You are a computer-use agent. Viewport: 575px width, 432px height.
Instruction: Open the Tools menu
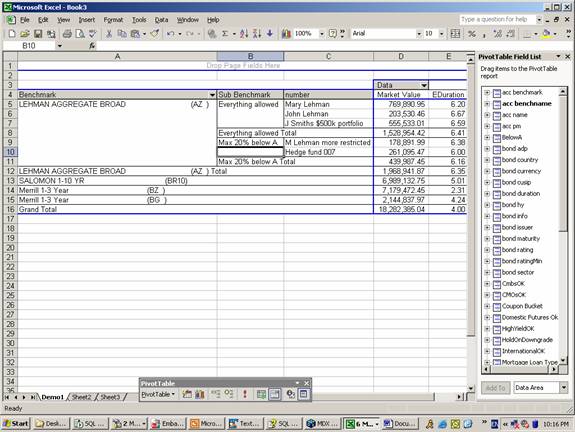click(139, 20)
